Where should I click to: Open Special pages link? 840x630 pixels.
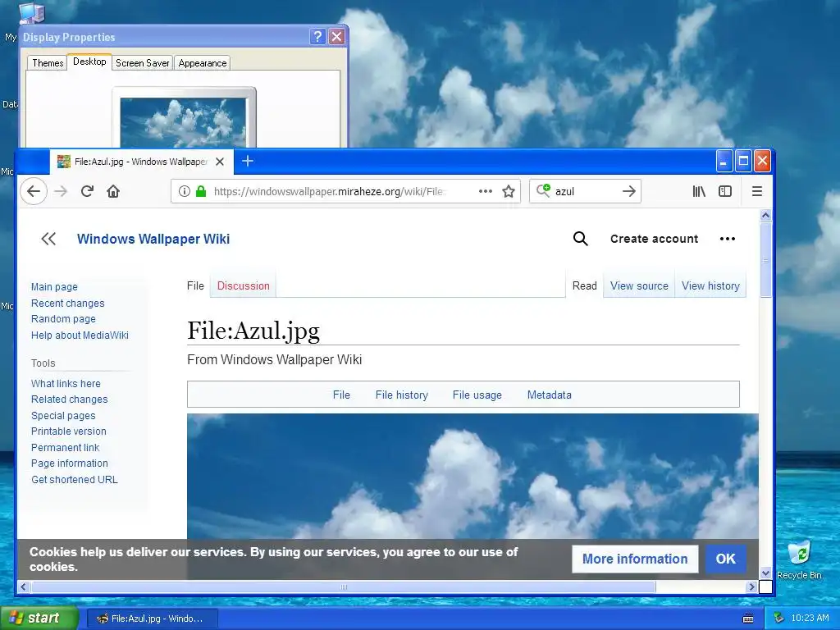(63, 416)
